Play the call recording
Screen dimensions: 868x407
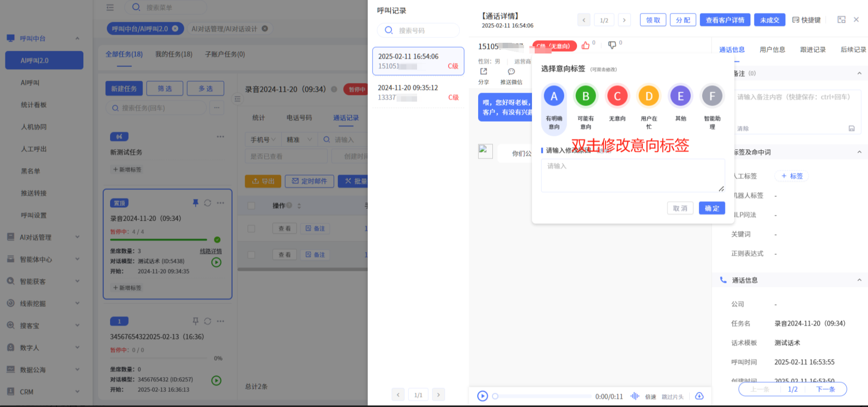[x=482, y=396]
